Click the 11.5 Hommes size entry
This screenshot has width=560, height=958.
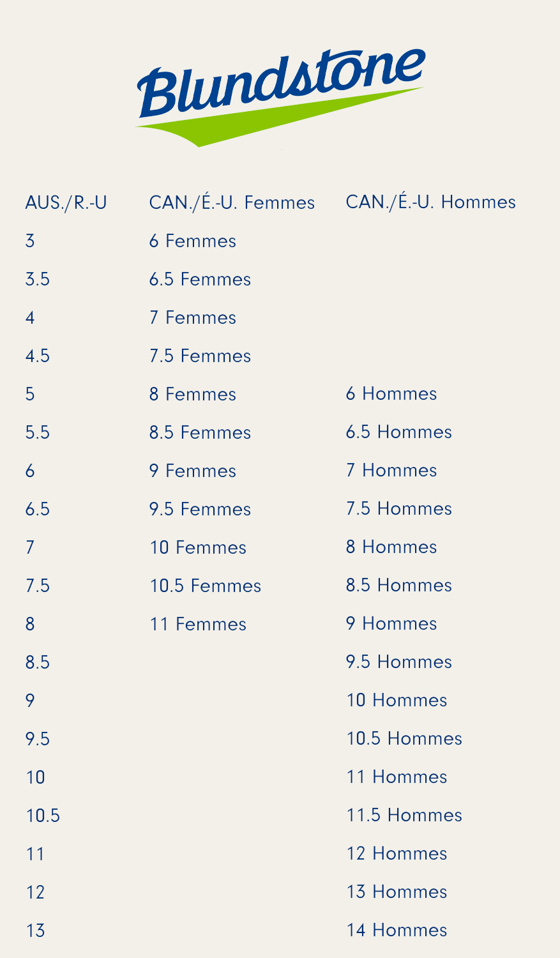pos(404,816)
